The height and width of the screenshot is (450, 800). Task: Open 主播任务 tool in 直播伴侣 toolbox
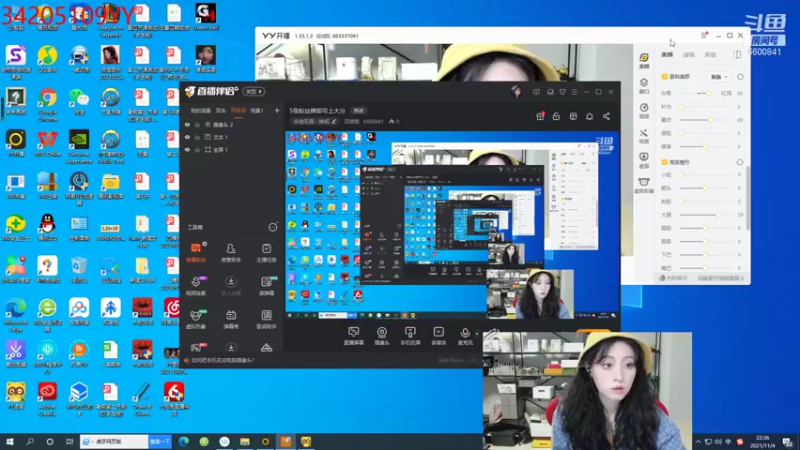[266, 253]
